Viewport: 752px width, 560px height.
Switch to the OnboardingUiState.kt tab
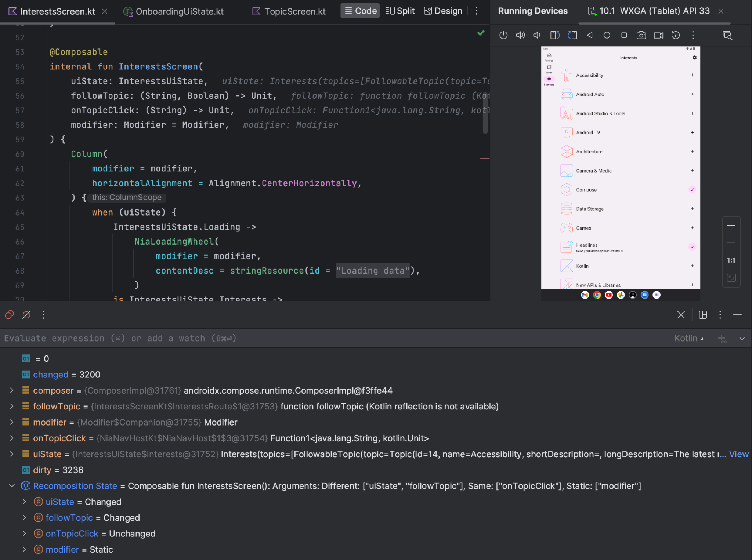tap(179, 11)
